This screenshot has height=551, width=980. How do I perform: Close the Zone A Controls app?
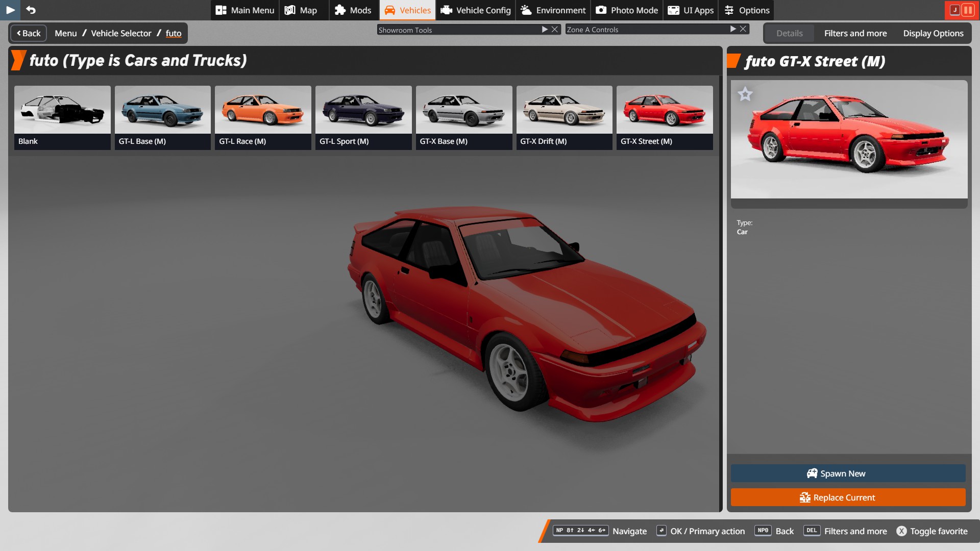click(743, 29)
